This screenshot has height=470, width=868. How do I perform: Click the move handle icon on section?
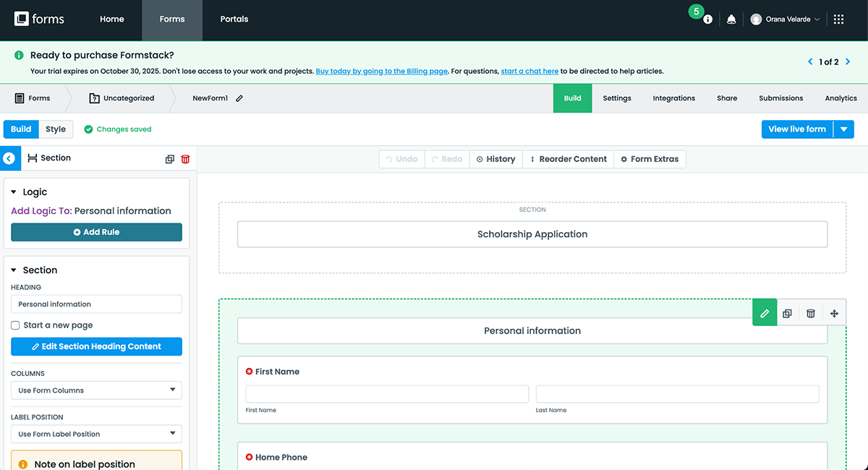[x=834, y=313]
